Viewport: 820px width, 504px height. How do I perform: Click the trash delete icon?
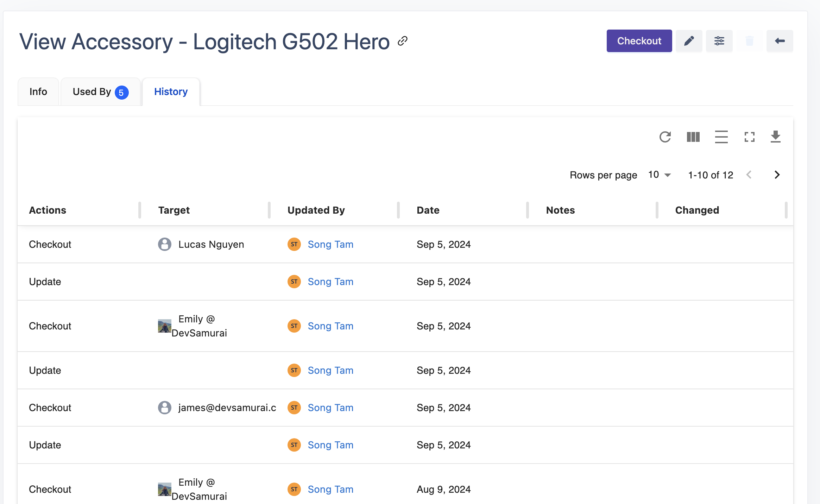[x=749, y=41]
